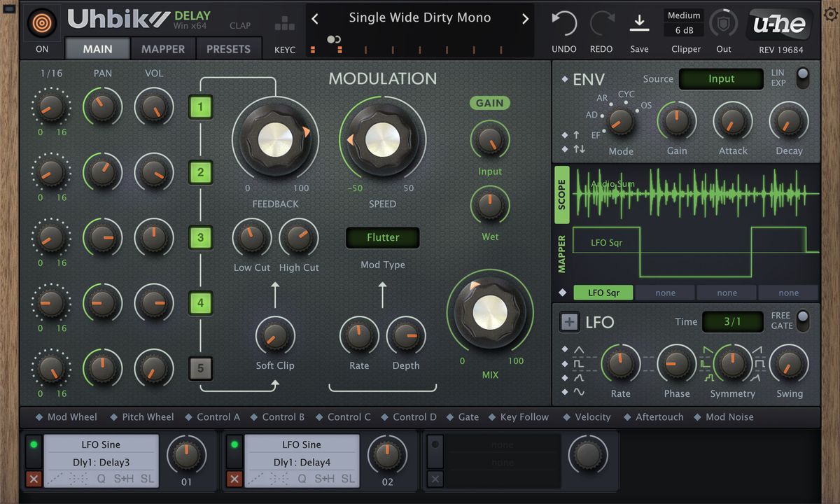The height and width of the screenshot is (504, 840).
Task: Enable delay tap button 5
Action: (200, 368)
